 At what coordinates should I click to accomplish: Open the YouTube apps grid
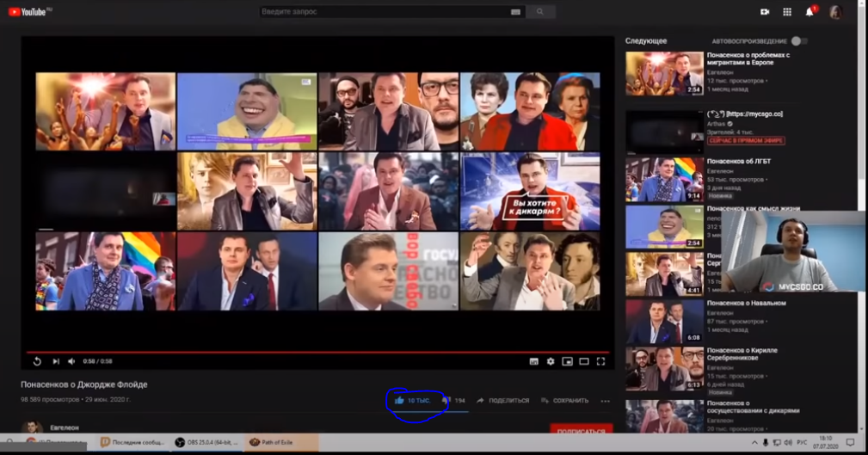[787, 12]
